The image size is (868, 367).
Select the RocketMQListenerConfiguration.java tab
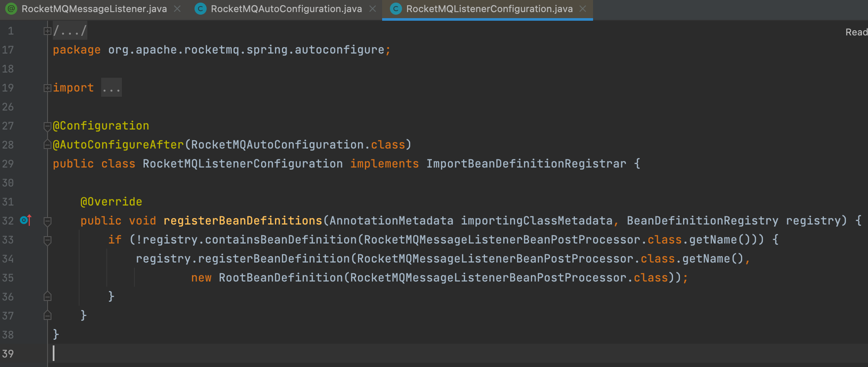click(489, 9)
